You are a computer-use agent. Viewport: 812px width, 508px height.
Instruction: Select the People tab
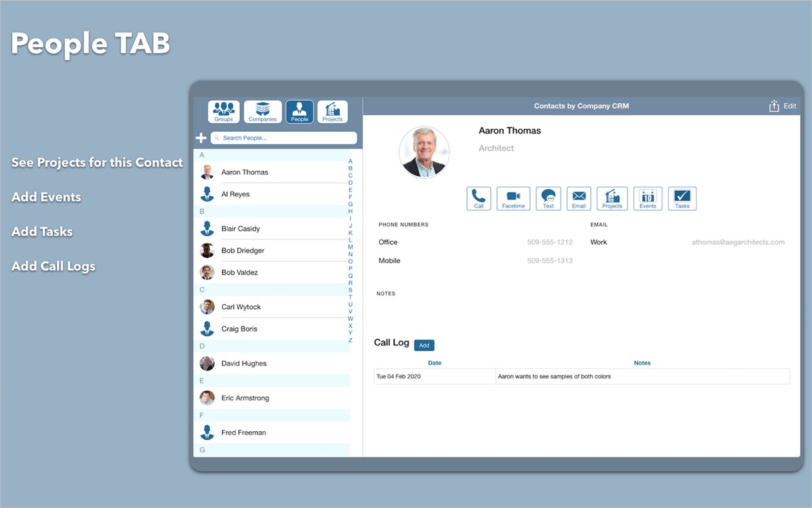(x=299, y=111)
